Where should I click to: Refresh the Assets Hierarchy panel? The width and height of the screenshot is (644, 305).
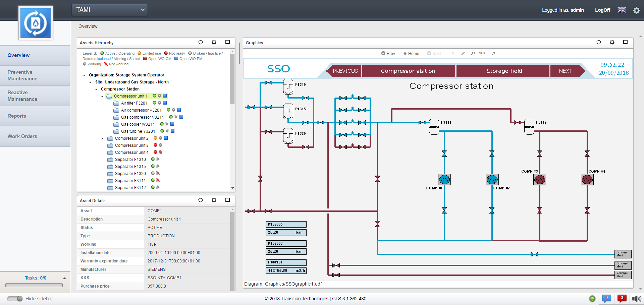[x=201, y=42]
